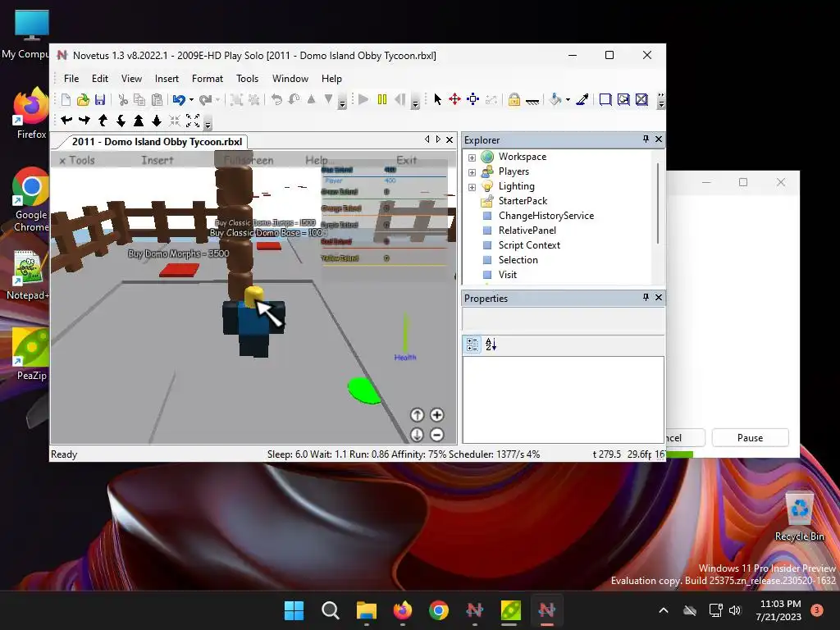
Task: Click the curved tilt arrow icon
Action: [x=294, y=99]
